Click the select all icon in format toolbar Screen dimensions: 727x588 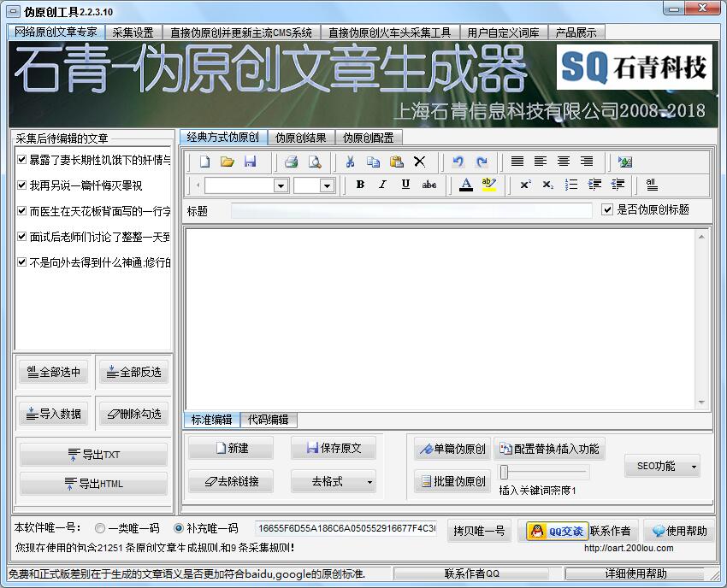(652, 185)
